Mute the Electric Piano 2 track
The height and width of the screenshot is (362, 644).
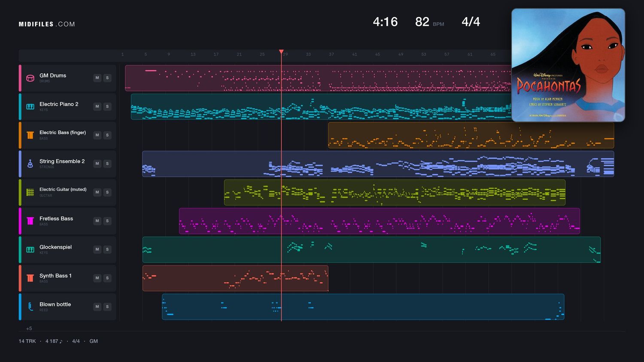pos(97,106)
